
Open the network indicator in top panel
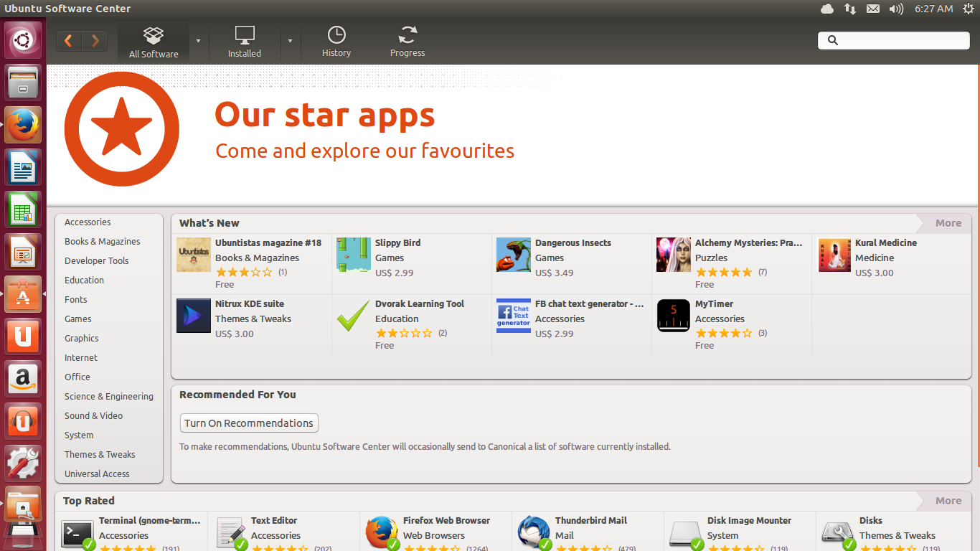point(850,9)
